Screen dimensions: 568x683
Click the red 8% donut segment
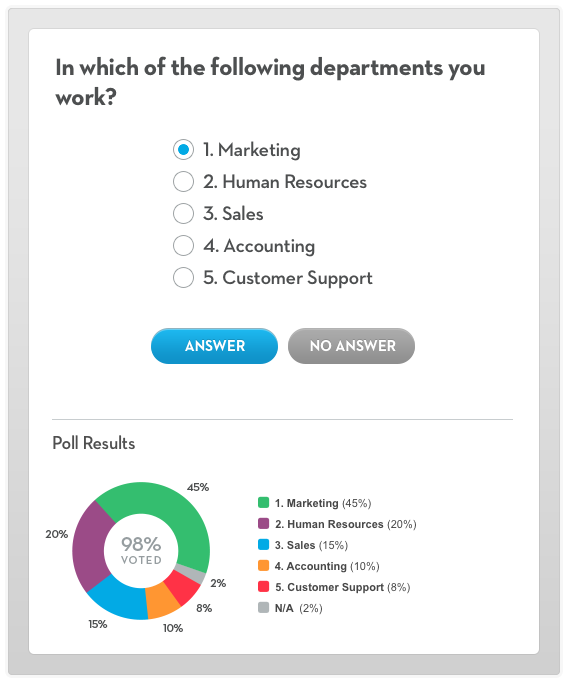[x=184, y=586]
